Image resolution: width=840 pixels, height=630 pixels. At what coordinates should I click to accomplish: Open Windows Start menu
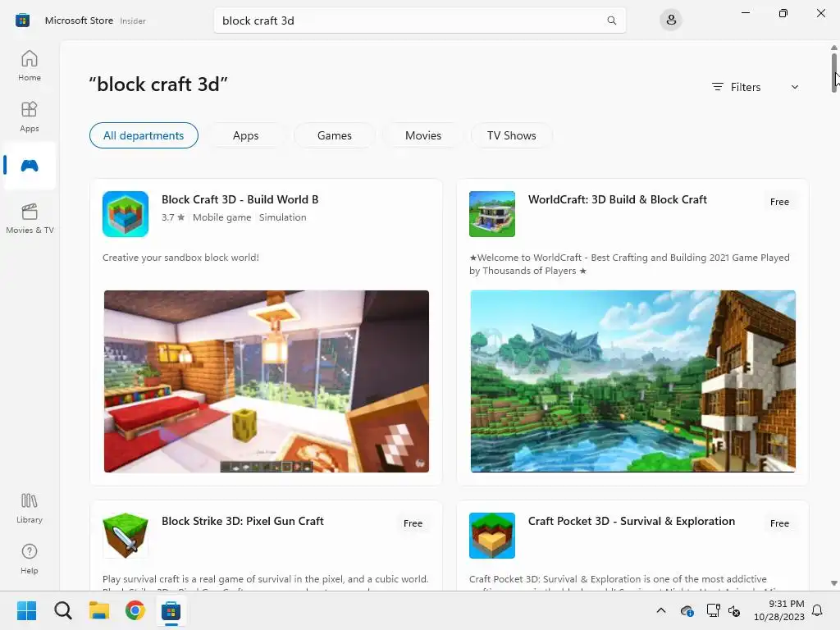pyautogui.click(x=26, y=610)
